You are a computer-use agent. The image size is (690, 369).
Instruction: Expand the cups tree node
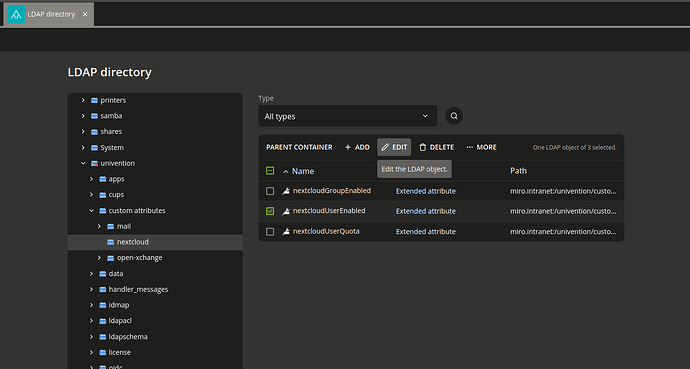[x=92, y=194]
